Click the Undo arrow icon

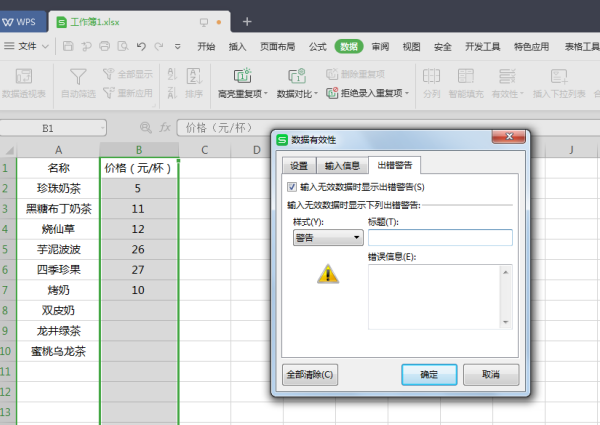coord(141,46)
